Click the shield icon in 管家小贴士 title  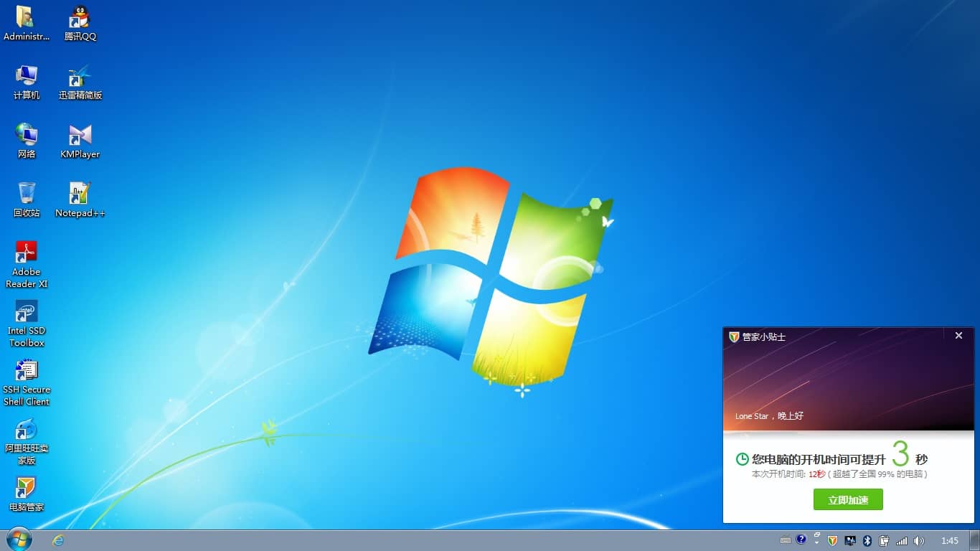(x=734, y=336)
